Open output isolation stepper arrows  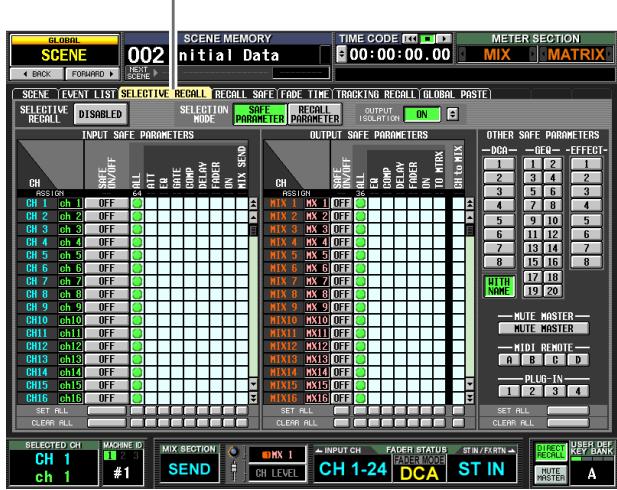[453, 114]
